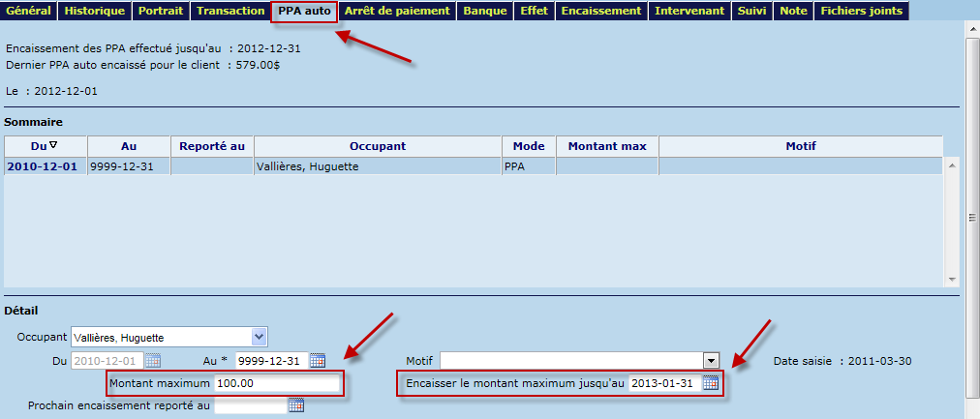Open calendar for Encaisser jusqu'au date

711,383
